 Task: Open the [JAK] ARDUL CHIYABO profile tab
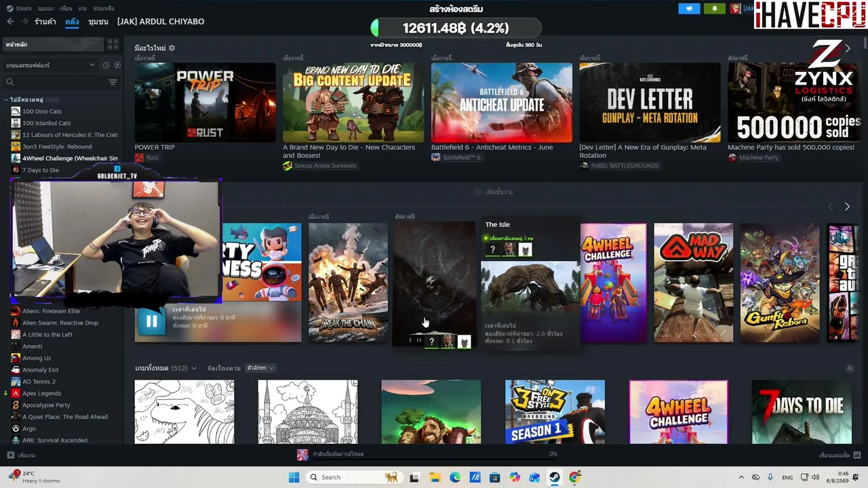(x=161, y=22)
